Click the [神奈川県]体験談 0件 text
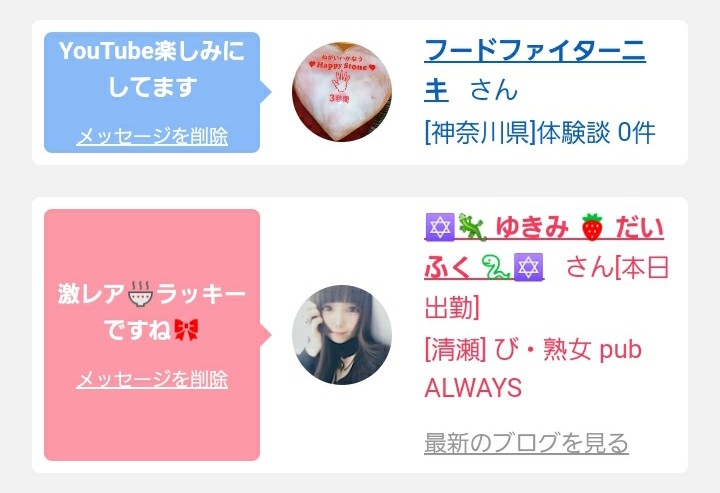The width and height of the screenshot is (720, 493). tap(540, 133)
